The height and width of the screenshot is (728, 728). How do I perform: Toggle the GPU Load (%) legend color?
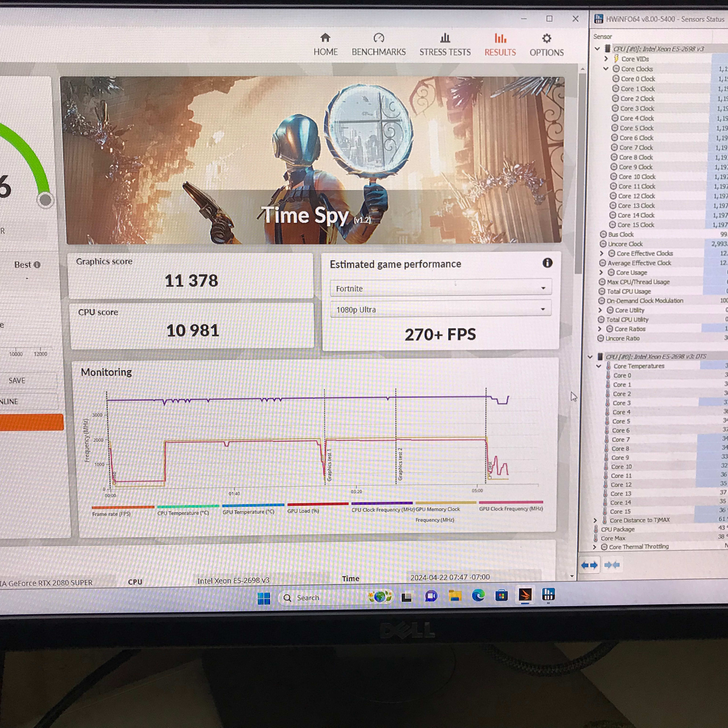[x=318, y=504]
